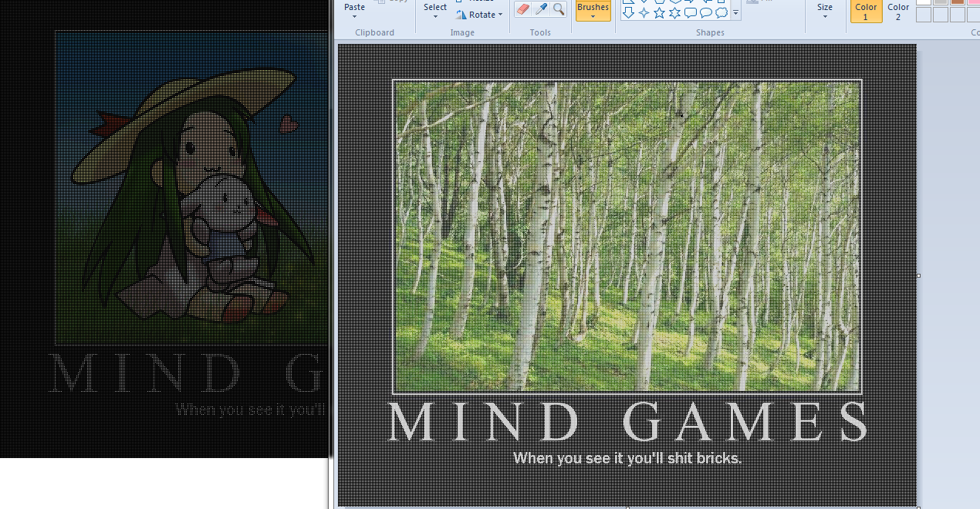Screen dimensions: 980x509
Task: Pick the rounded rectangular callout shape
Action: point(691,12)
